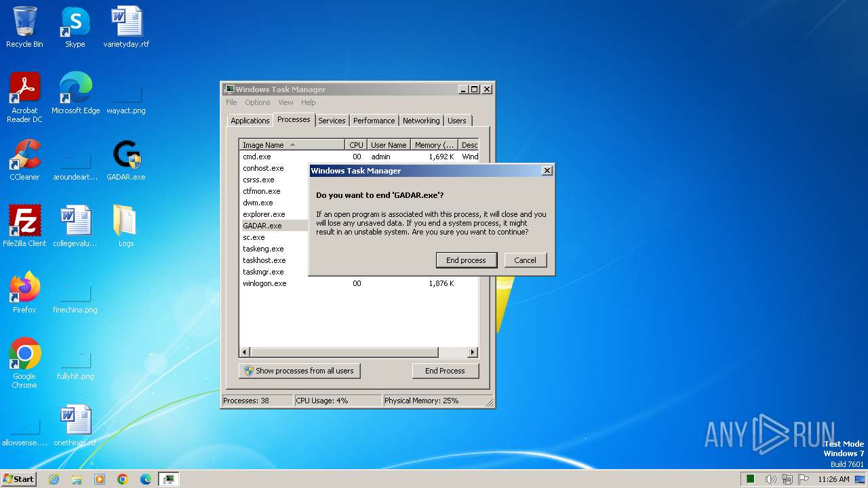The height and width of the screenshot is (488, 868).
Task: Click the Action Center flag tray icon
Action: 804,479
